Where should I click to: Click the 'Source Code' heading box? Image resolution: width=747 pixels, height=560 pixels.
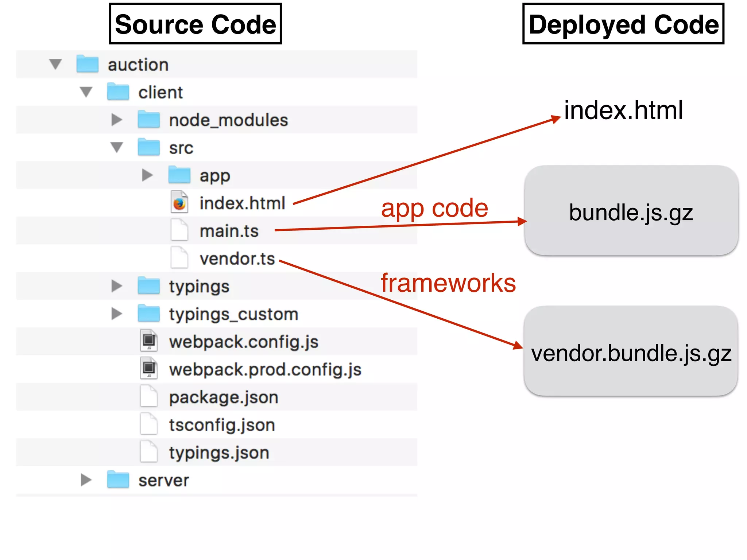point(196,24)
